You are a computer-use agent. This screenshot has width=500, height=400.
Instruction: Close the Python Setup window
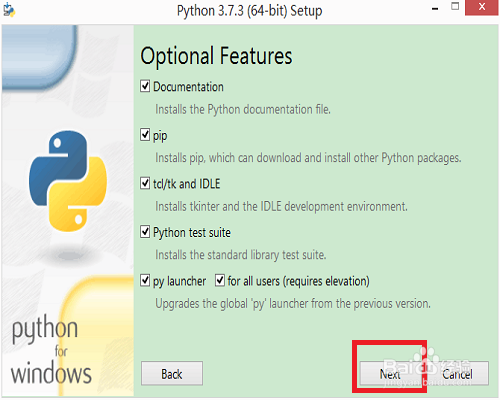click(x=482, y=7)
